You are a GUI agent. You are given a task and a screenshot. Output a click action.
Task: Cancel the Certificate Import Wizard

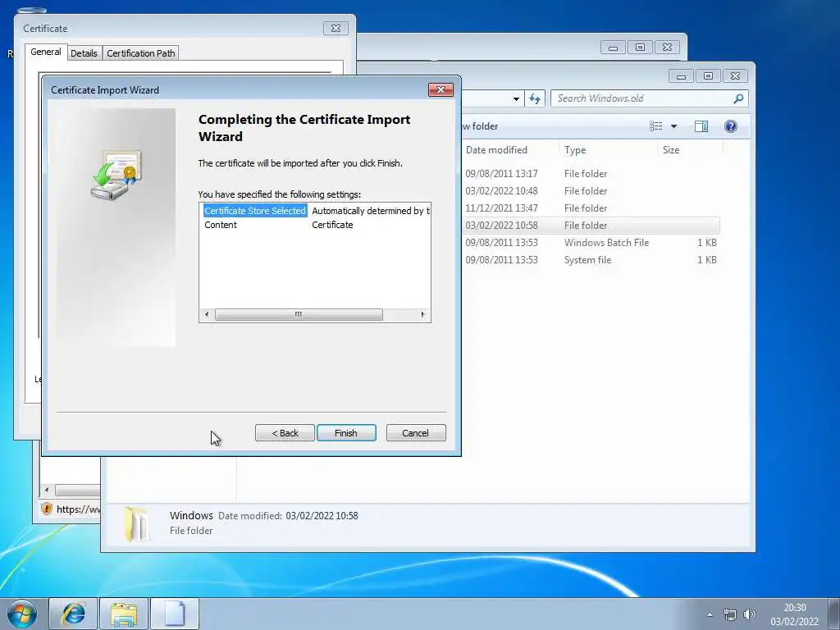coord(416,433)
